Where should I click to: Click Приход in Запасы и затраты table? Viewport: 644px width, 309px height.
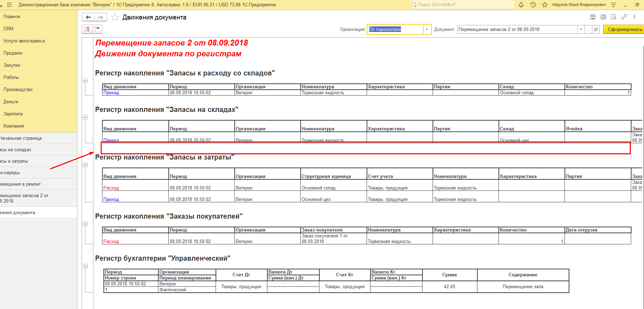[111, 200]
